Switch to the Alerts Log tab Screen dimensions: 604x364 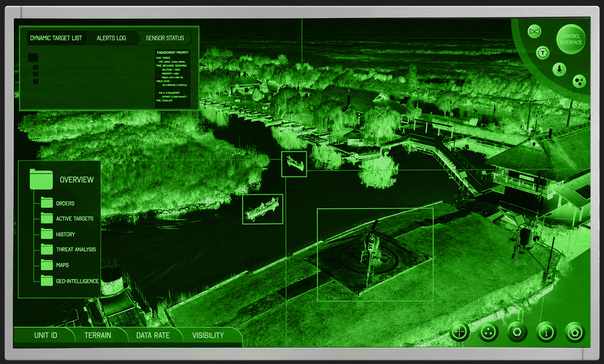111,38
